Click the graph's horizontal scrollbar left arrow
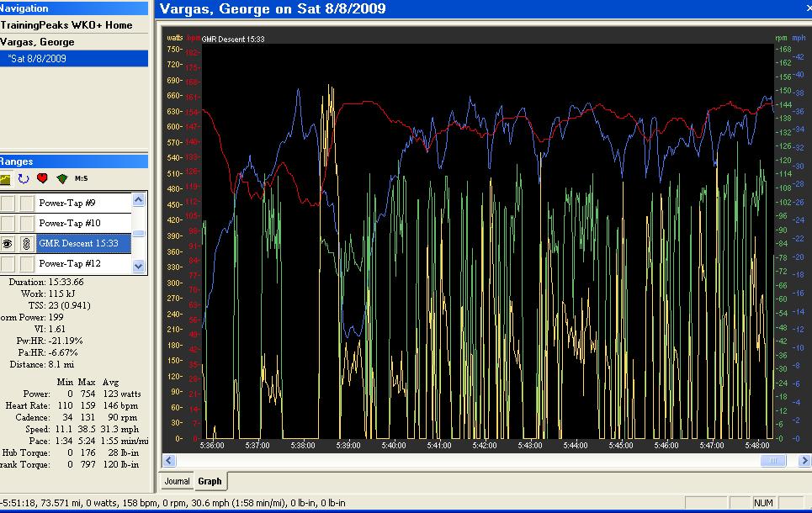This screenshot has height=513, width=812. 169,461
